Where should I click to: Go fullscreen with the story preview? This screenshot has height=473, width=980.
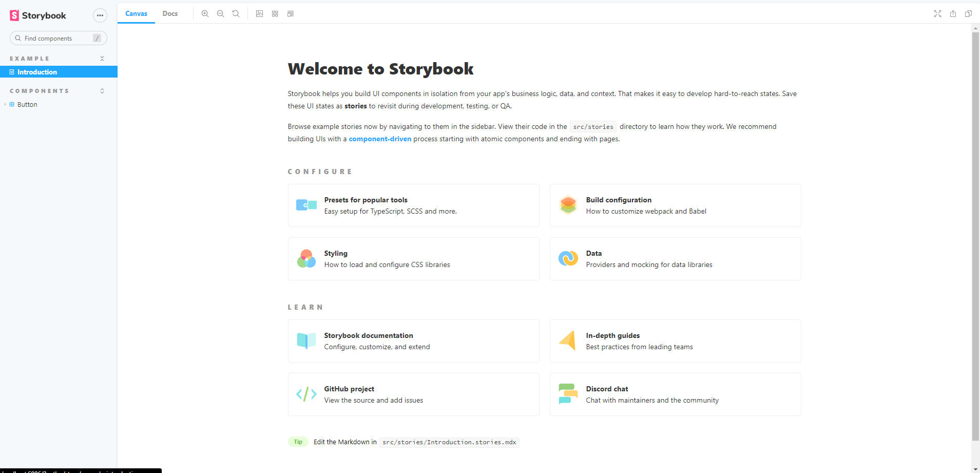point(937,14)
